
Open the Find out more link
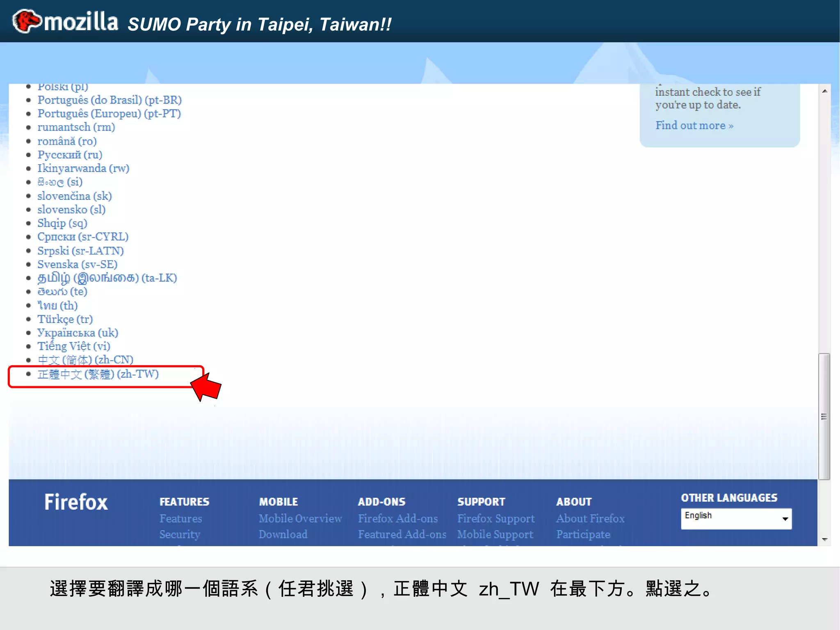[x=694, y=126]
